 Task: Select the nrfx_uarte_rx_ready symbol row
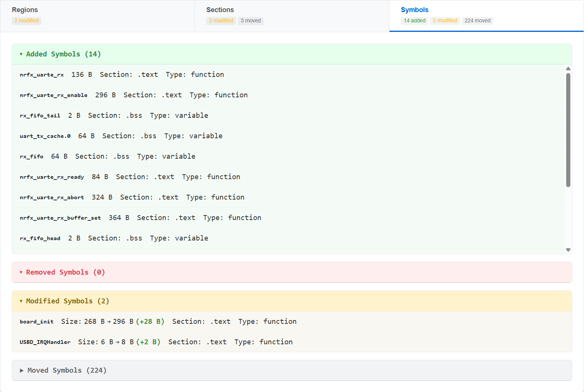[288, 177]
